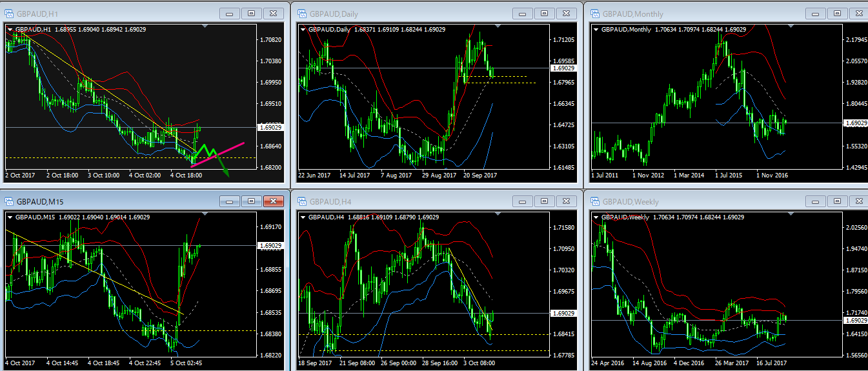Image resolution: width=868 pixels, height=371 pixels.
Task: Maximize the GBPAUD,Weekly chart window
Action: click(836, 202)
